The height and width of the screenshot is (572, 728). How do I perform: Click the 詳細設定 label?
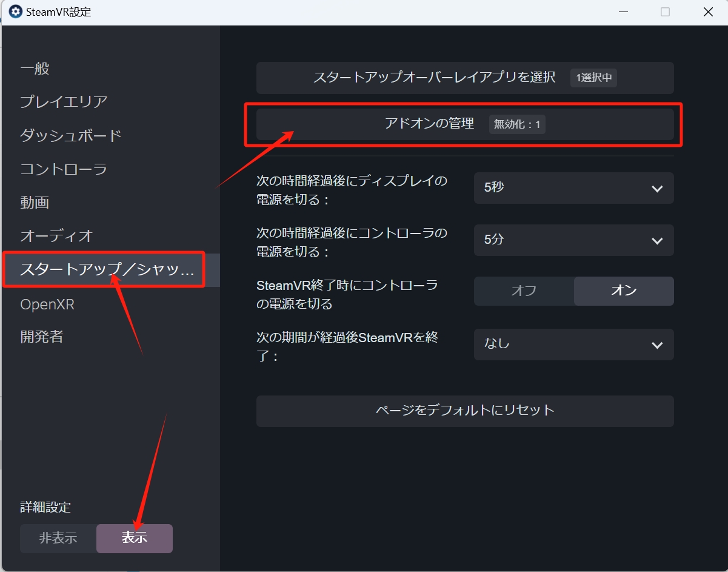click(45, 507)
